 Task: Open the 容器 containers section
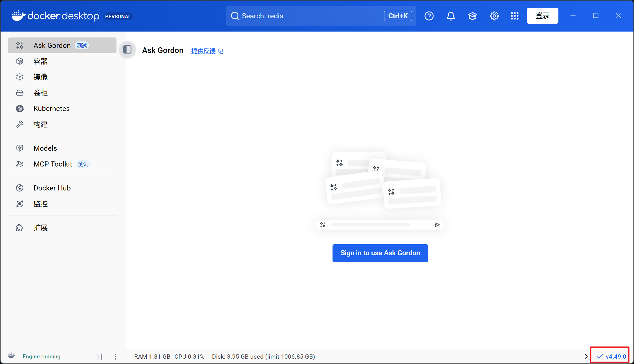point(41,61)
